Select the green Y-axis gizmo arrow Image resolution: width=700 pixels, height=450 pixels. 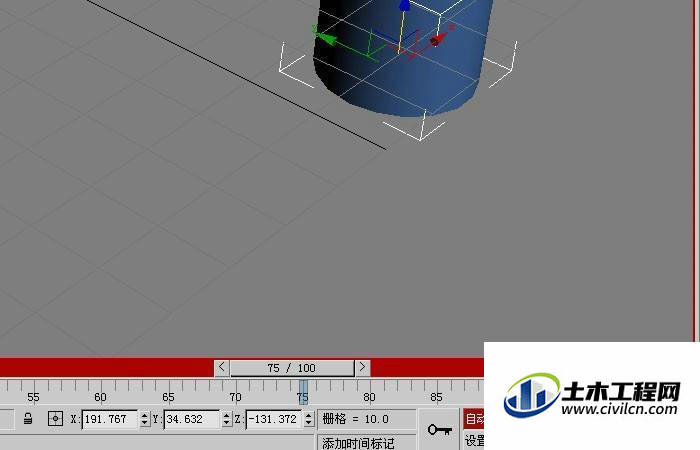pyautogui.click(x=327, y=39)
